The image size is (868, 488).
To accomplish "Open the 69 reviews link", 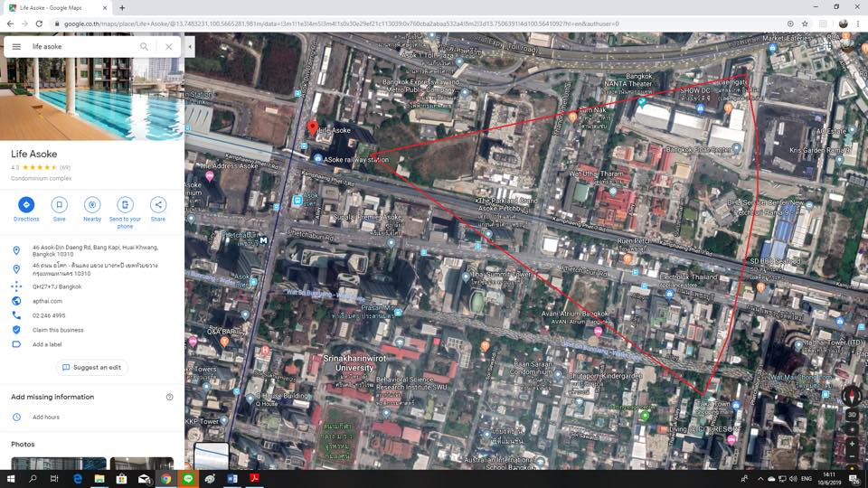I will coord(65,167).
